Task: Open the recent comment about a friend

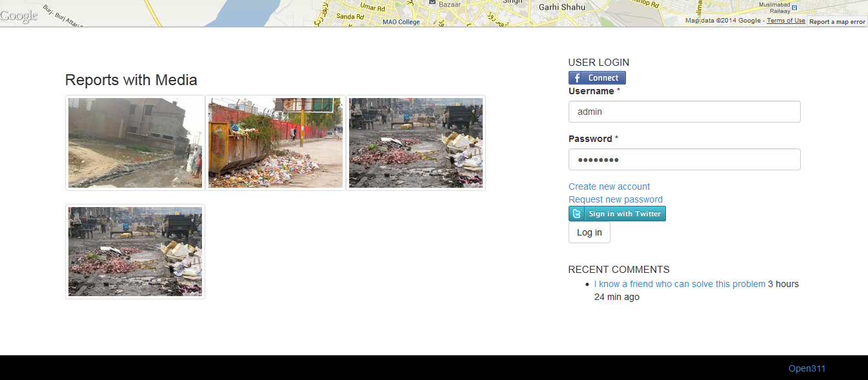Action: click(680, 284)
